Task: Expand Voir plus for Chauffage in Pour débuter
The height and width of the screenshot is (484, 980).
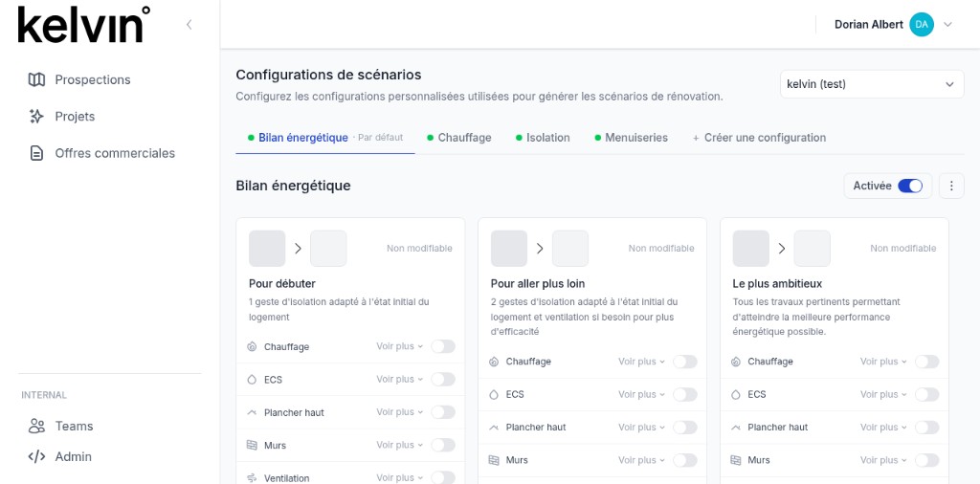Action: [x=399, y=346]
